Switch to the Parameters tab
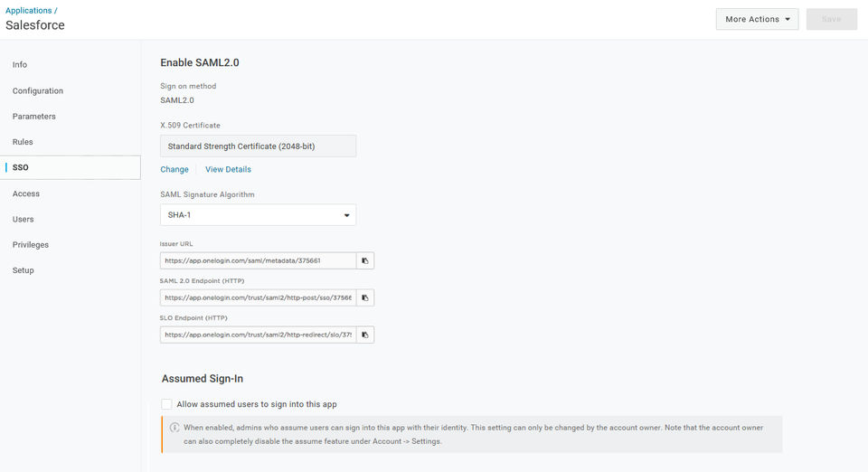 pos(34,117)
